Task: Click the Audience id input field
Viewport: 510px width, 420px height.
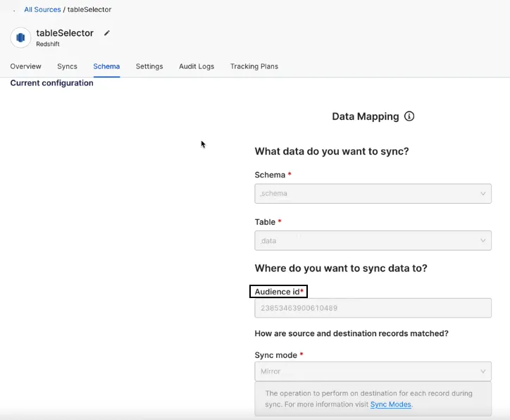Action: pos(373,308)
